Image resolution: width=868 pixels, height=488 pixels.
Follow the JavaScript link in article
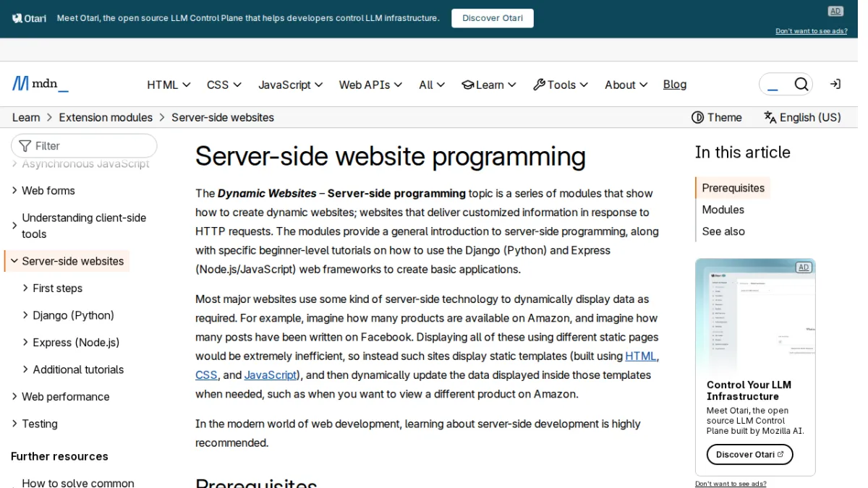[x=271, y=375]
